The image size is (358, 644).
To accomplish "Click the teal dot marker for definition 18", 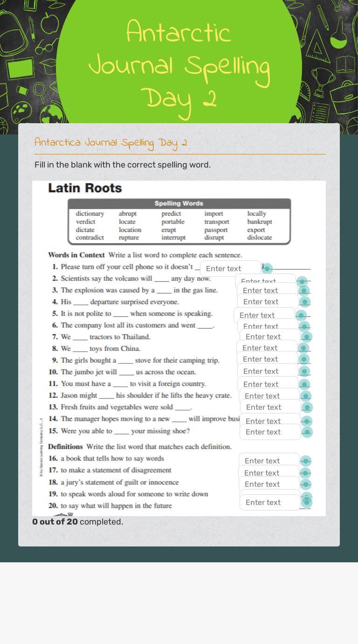I will 306,484.
